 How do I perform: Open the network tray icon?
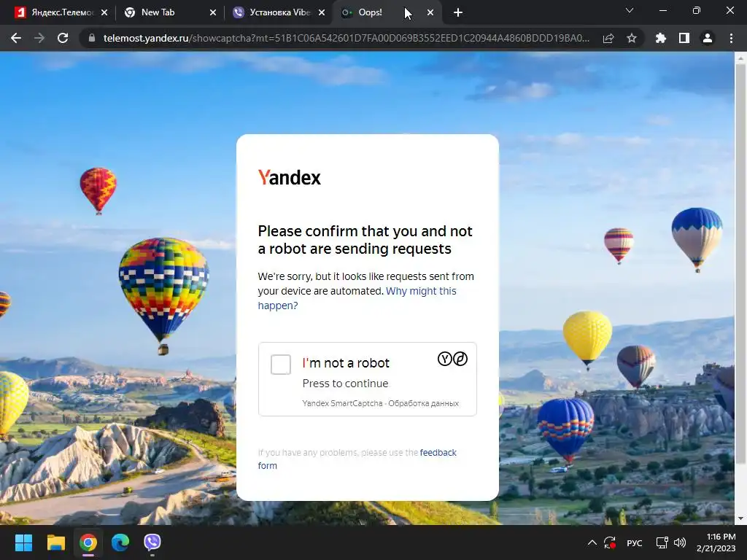[662, 542]
